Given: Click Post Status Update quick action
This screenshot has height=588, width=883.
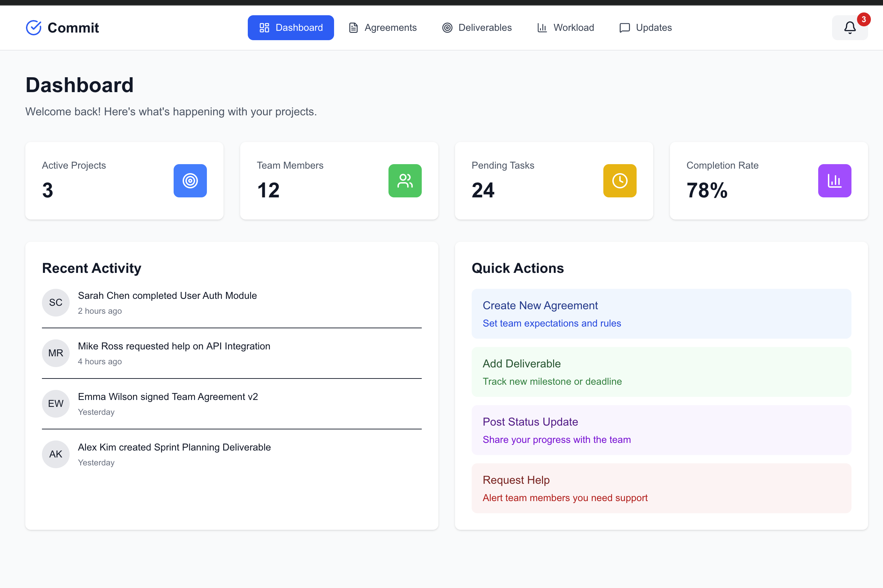Looking at the screenshot, I should [x=661, y=430].
